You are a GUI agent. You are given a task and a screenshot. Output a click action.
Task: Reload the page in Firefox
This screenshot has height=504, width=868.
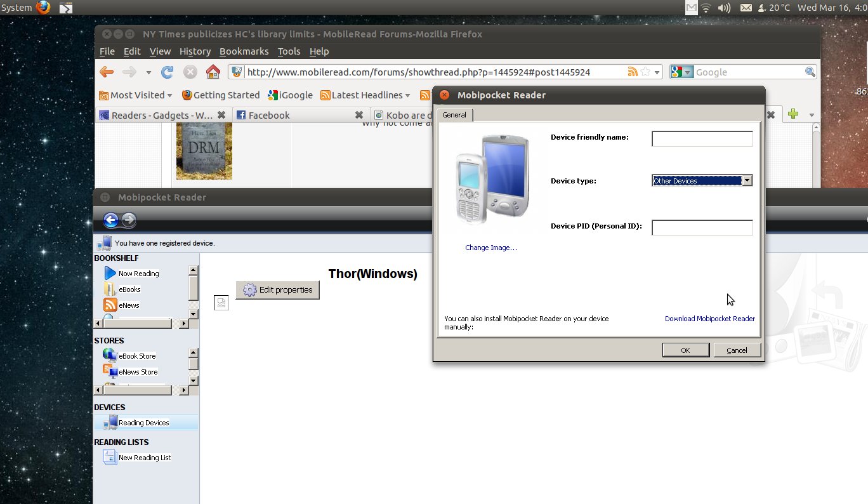168,72
